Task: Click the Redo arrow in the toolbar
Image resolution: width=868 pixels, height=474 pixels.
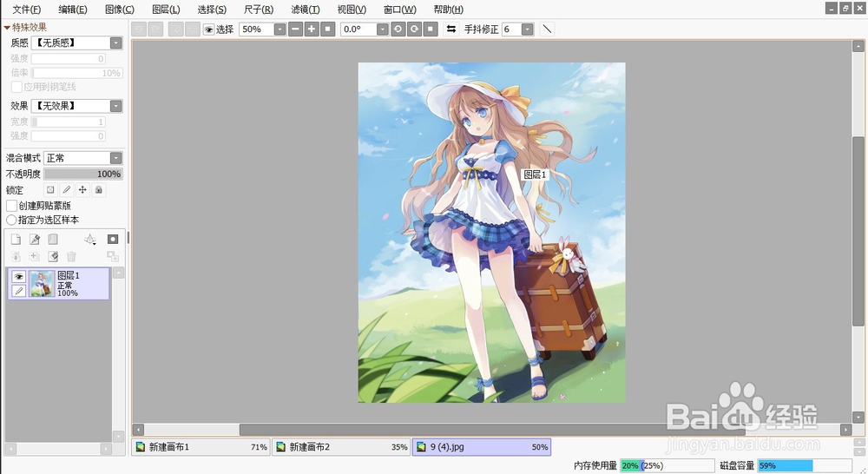Action: pos(155,30)
